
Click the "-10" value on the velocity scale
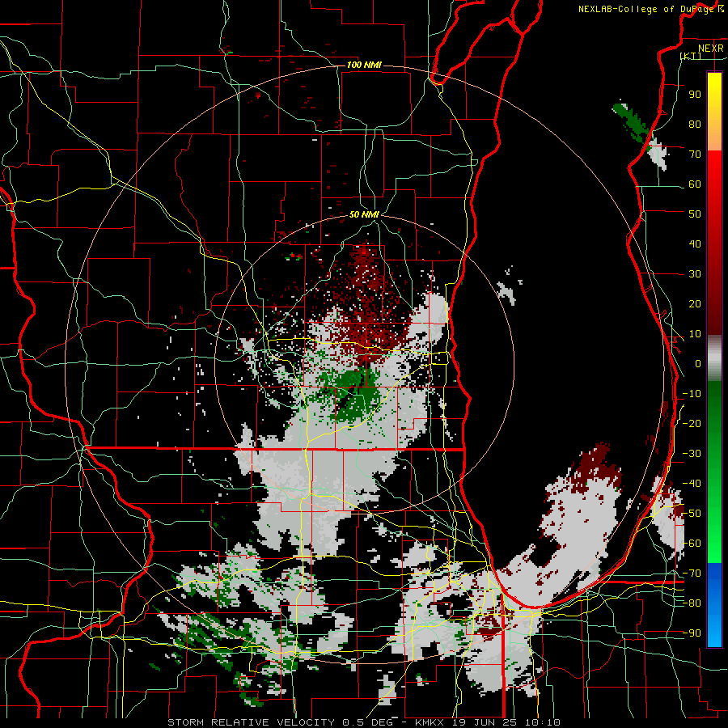click(692, 394)
